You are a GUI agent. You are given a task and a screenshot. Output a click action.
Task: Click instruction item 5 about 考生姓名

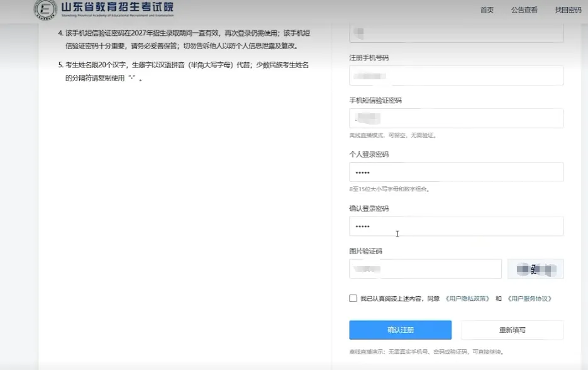point(184,71)
